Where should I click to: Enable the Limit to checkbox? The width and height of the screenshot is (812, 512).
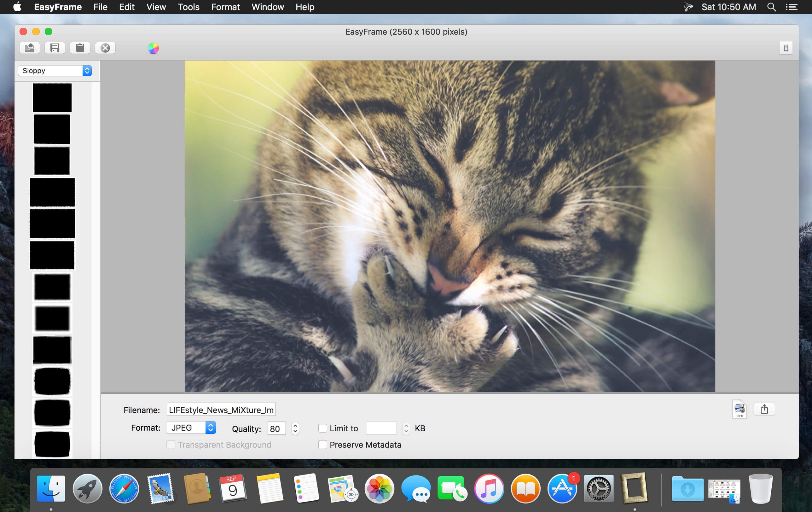click(x=322, y=428)
